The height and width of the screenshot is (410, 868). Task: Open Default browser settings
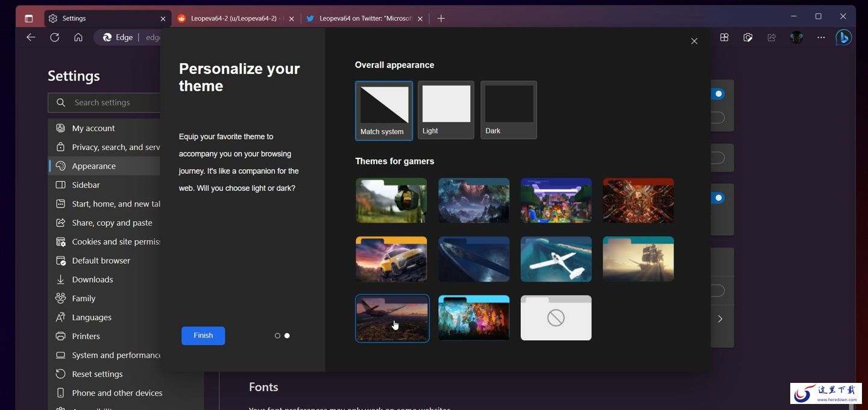pos(105,261)
